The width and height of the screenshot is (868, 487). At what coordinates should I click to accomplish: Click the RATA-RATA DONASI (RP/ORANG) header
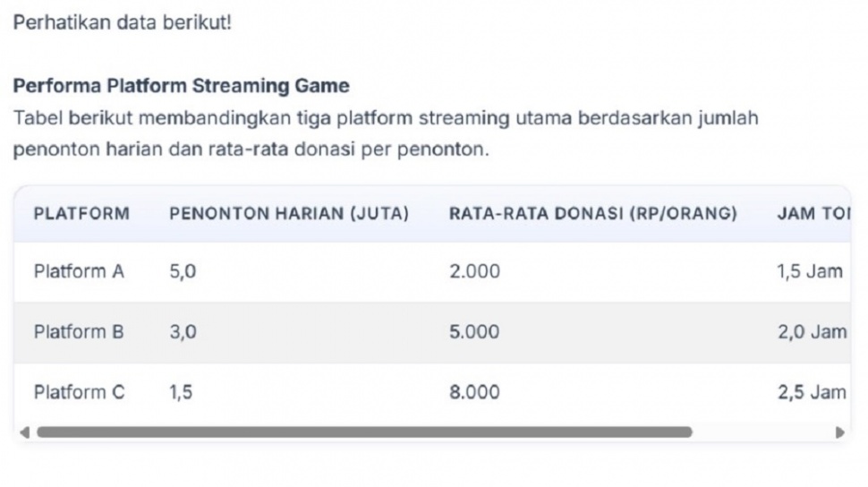click(x=592, y=214)
